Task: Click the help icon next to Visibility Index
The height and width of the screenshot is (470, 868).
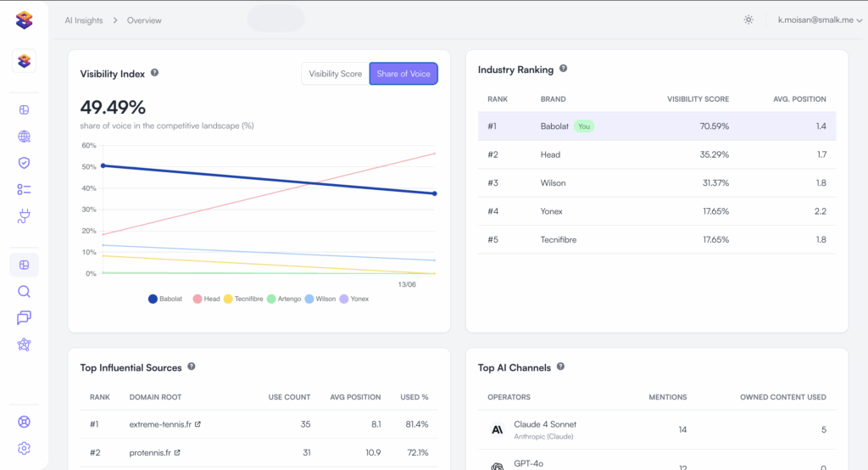Action: click(x=154, y=73)
